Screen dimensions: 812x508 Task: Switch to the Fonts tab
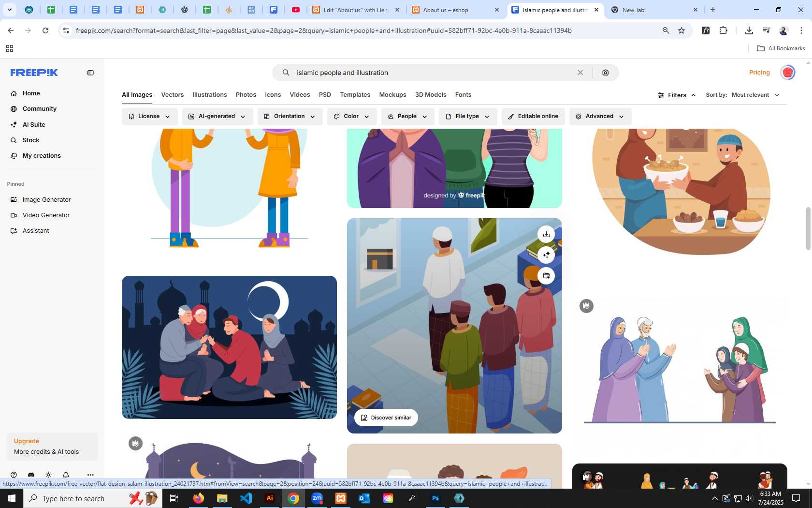(x=463, y=95)
